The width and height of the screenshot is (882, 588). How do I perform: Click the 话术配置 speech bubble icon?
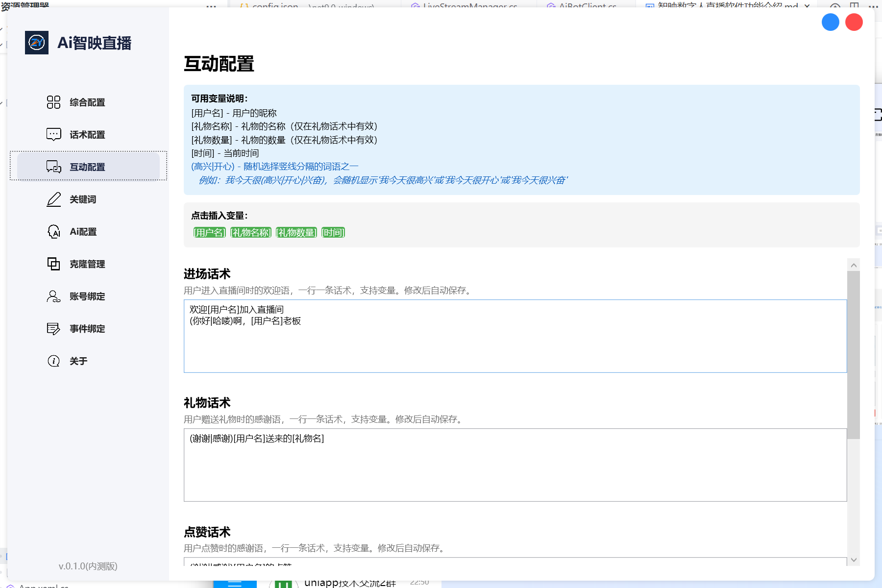click(x=53, y=134)
